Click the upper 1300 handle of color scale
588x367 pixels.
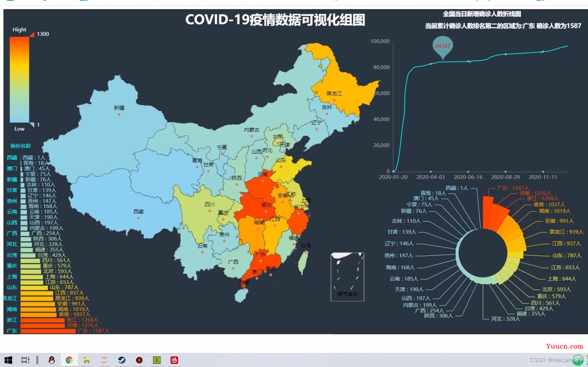click(x=32, y=35)
